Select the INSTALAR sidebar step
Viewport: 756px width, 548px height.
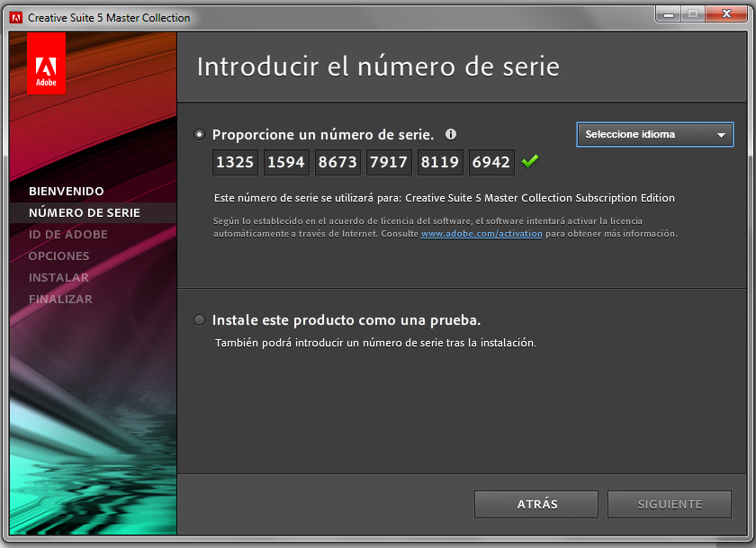point(58,278)
